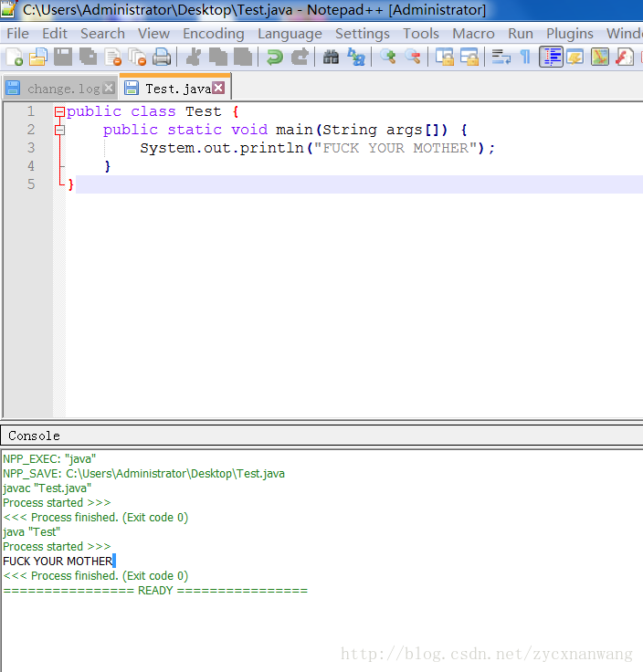Open the Run menu
643x672 pixels.
pyautogui.click(x=521, y=34)
